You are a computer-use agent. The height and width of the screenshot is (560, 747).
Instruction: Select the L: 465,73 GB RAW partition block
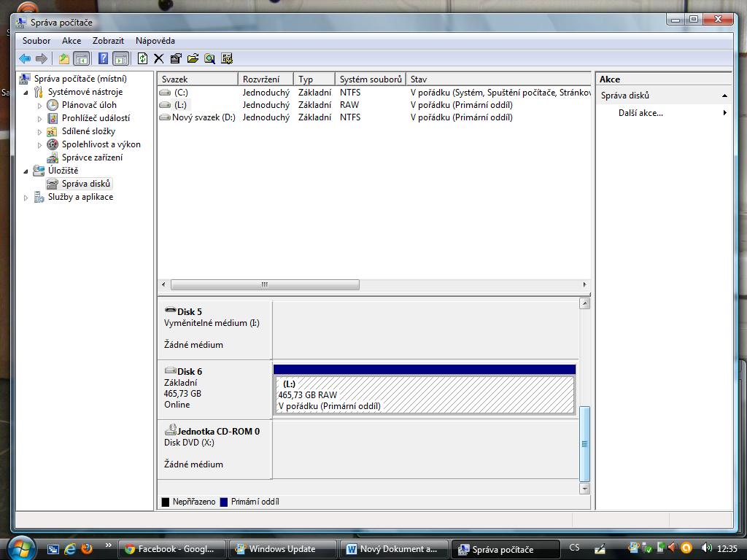425,395
